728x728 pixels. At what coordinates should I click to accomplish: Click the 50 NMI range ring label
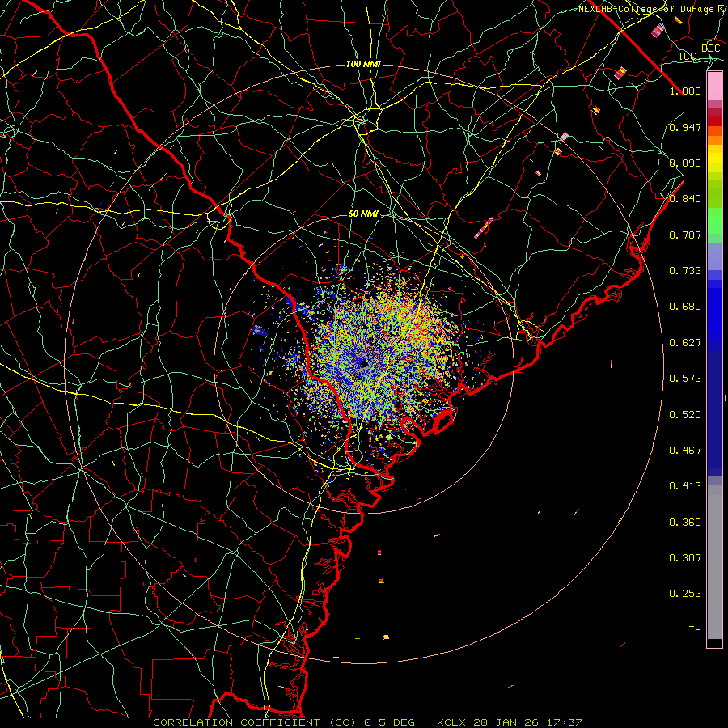click(x=363, y=214)
